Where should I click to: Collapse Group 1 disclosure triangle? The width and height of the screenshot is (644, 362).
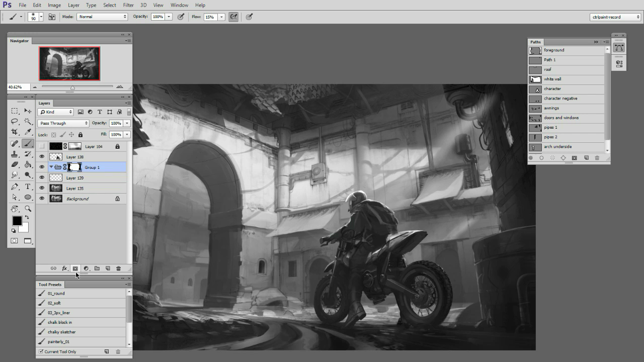click(51, 167)
